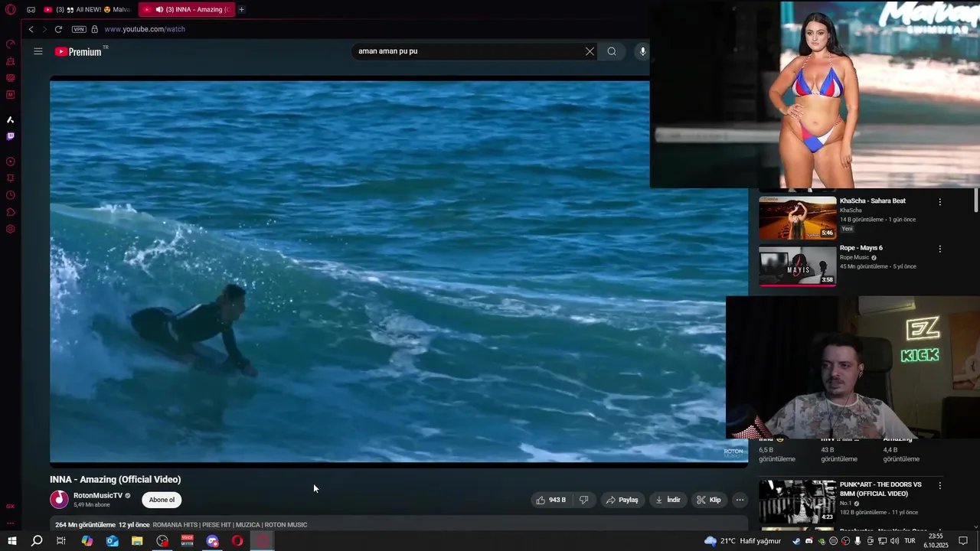
Task: Switch to the 'All NEW! Malva' tab
Action: tap(88, 9)
